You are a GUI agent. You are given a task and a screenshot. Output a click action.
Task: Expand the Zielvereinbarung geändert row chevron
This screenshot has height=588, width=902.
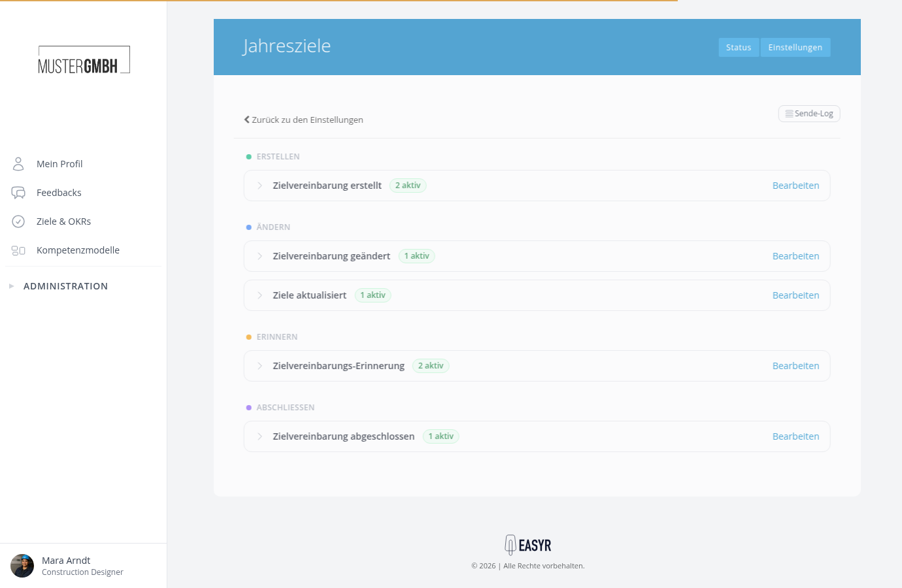pyautogui.click(x=259, y=256)
